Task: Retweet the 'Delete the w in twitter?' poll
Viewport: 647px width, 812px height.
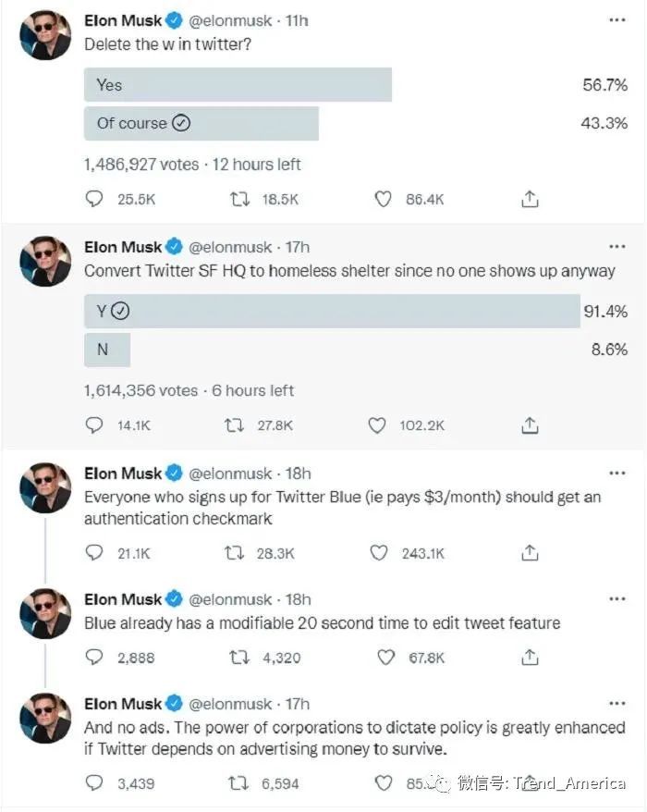Action: (240, 199)
